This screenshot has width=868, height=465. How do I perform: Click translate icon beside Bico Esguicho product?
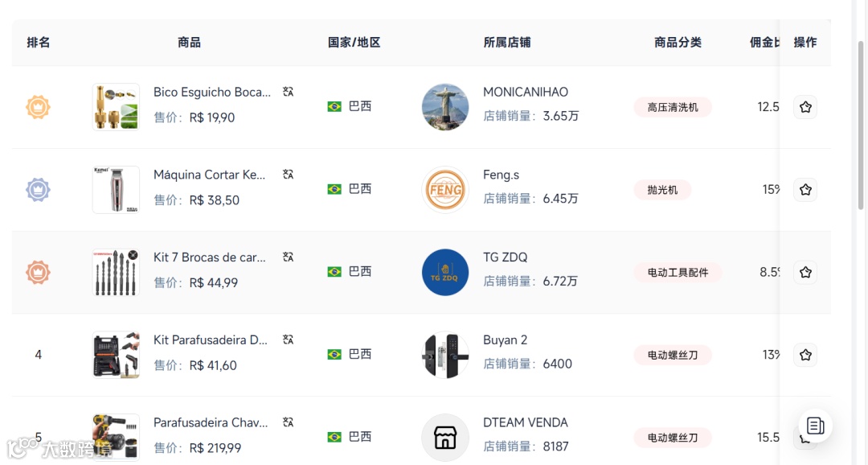pos(289,92)
